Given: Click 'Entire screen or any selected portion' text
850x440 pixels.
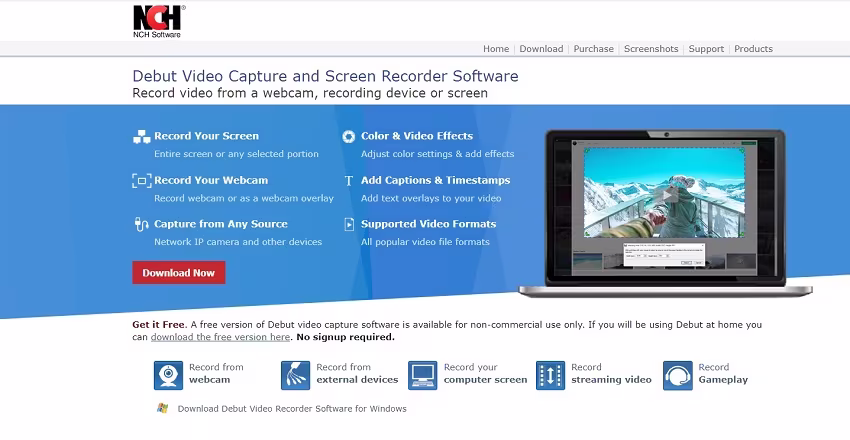Looking at the screenshot, I should (236, 154).
